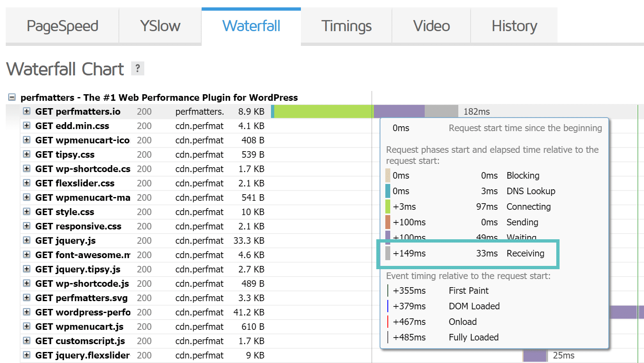
Task: Open the Timings tab
Action: [x=346, y=26]
